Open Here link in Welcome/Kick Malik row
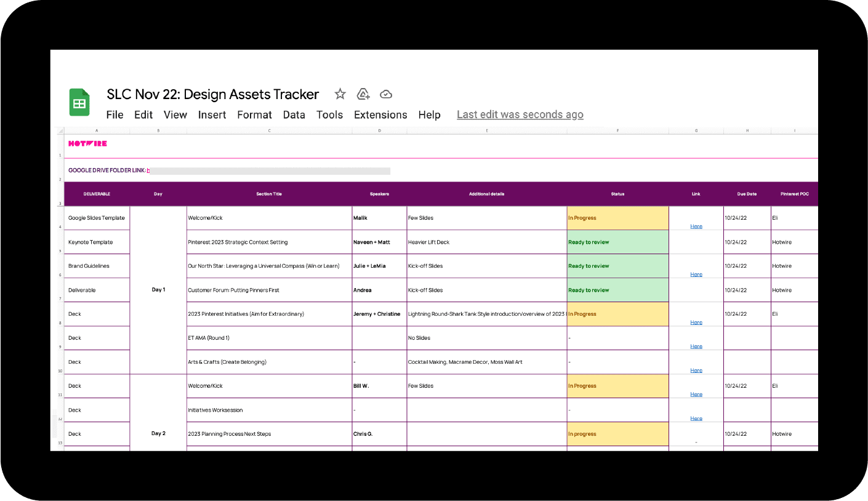Viewport: 868px width, 501px height. pos(696,226)
